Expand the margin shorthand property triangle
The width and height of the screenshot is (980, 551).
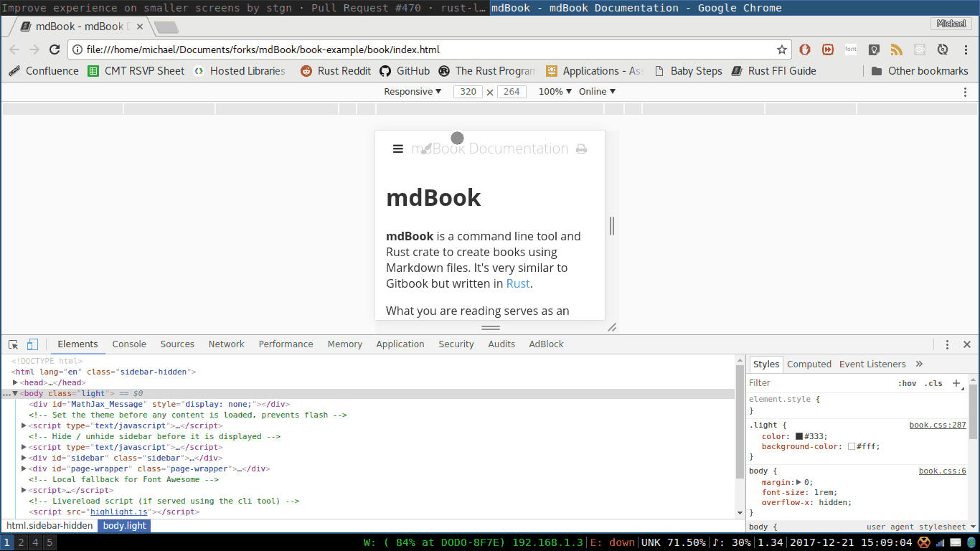pyautogui.click(x=798, y=482)
